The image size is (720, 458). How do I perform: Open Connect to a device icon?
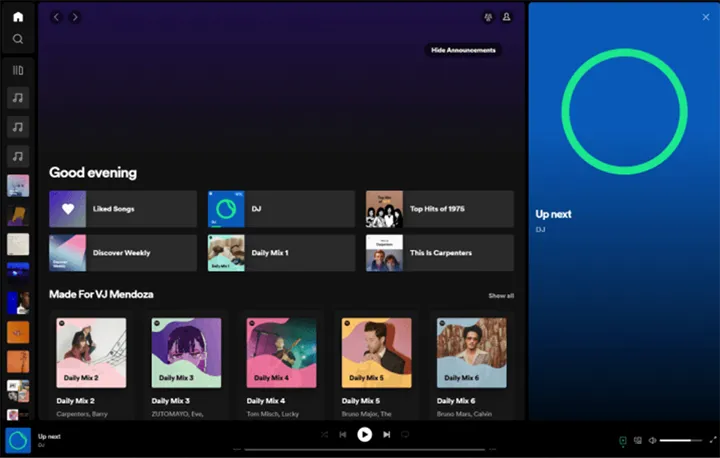click(x=638, y=441)
